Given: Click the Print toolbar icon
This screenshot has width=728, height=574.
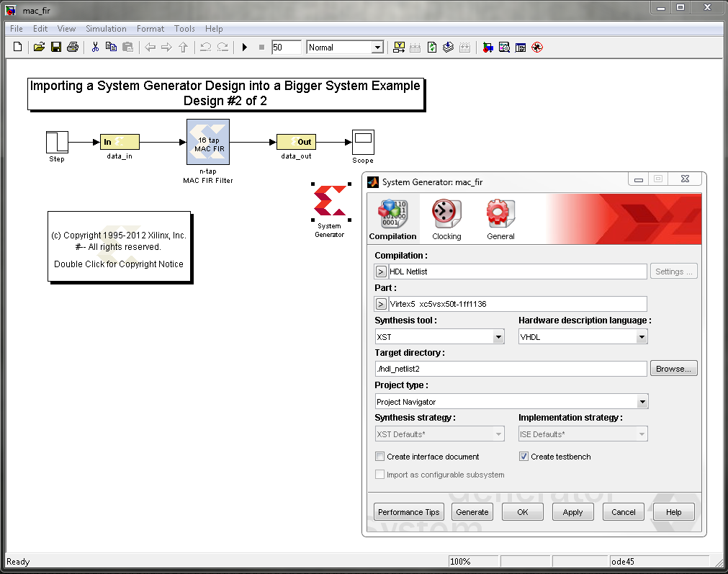Looking at the screenshot, I should coord(72,48).
